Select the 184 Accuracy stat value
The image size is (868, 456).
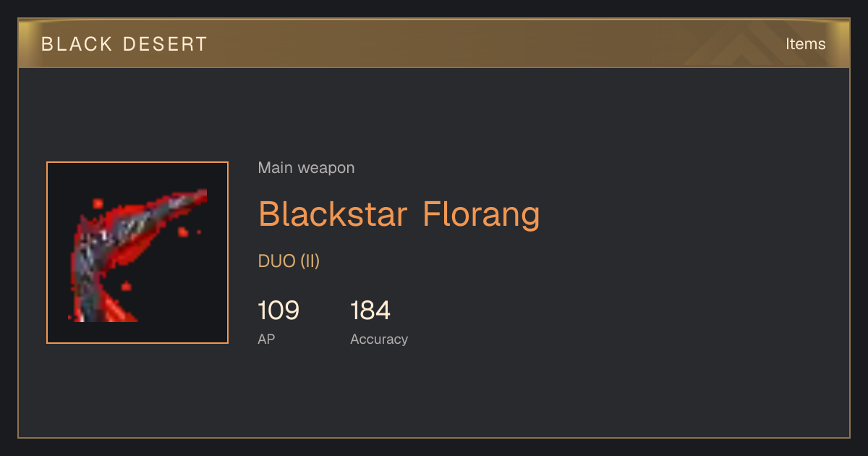pyautogui.click(x=370, y=311)
